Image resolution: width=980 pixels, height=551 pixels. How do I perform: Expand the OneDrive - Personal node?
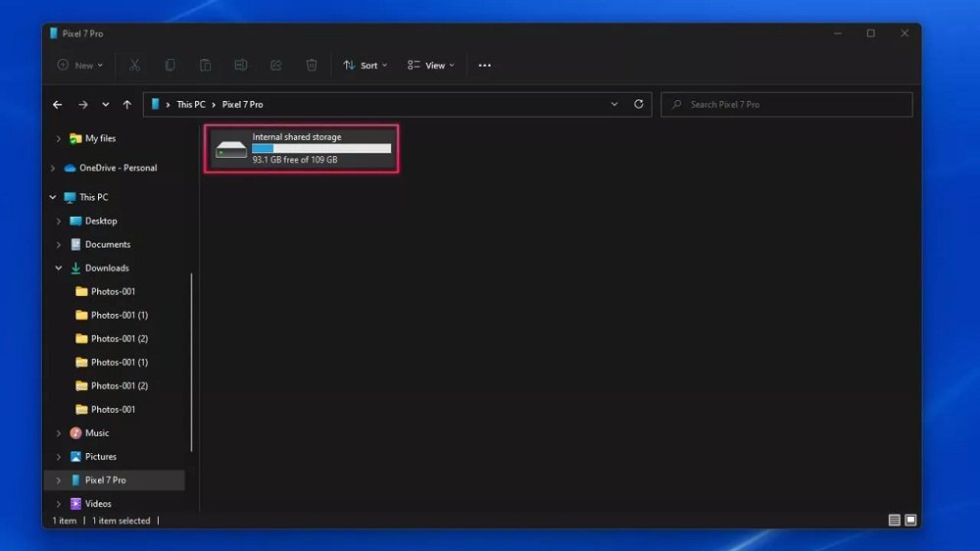click(53, 168)
